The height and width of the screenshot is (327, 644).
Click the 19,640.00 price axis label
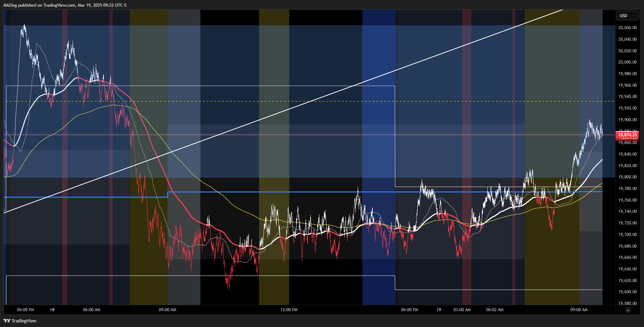click(628, 269)
